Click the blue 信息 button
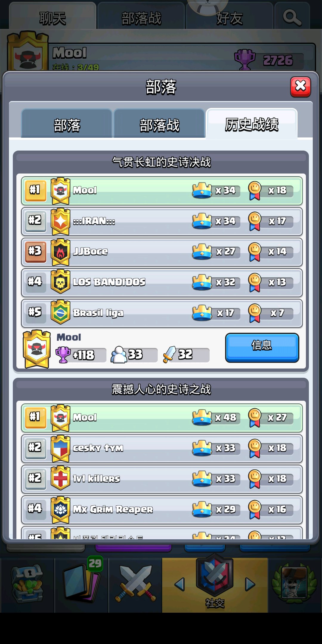 click(x=262, y=348)
